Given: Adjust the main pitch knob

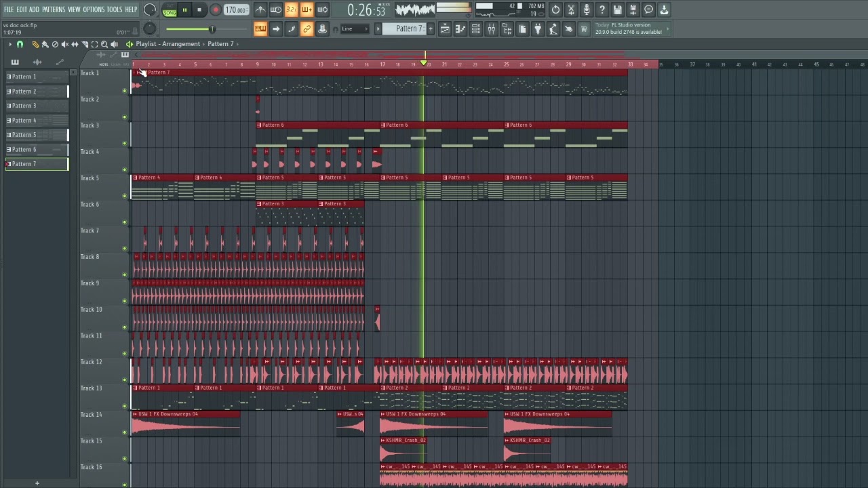Looking at the screenshot, I should click(x=150, y=28).
